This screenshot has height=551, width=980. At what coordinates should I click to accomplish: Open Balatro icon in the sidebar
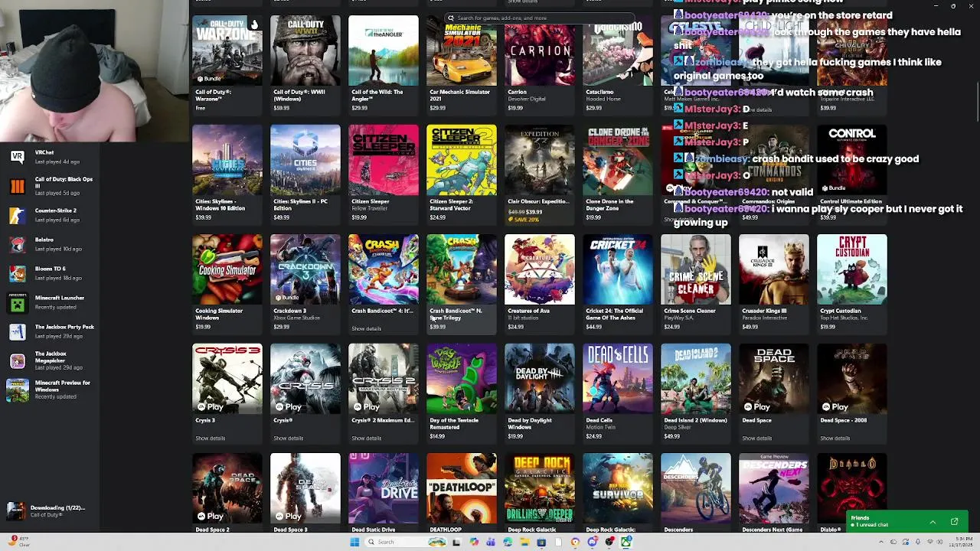tap(17, 244)
